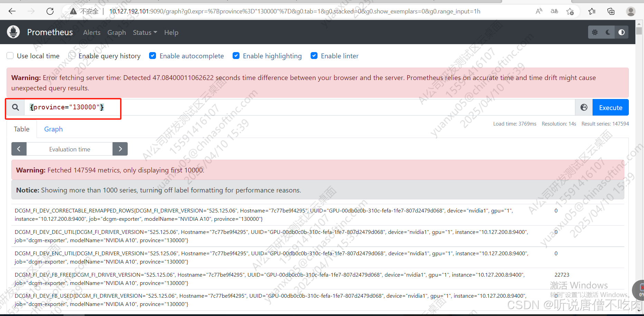This screenshot has width=644, height=316.
Task: Click the value 22723 in results
Action: pos(562,275)
